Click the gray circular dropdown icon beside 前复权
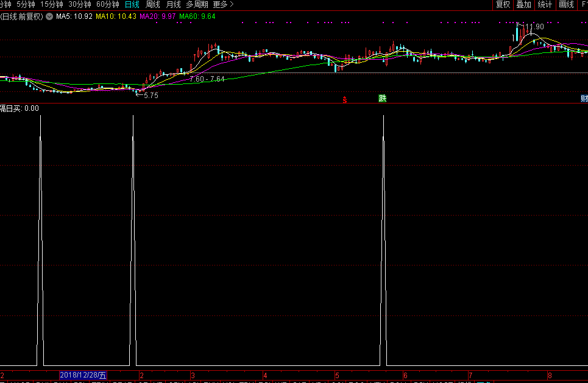 [49, 16]
